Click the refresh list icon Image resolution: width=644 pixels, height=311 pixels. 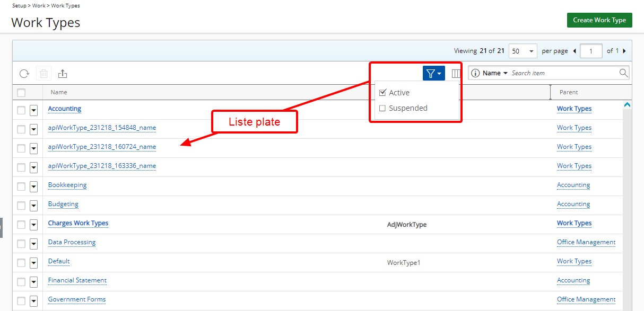(x=24, y=74)
